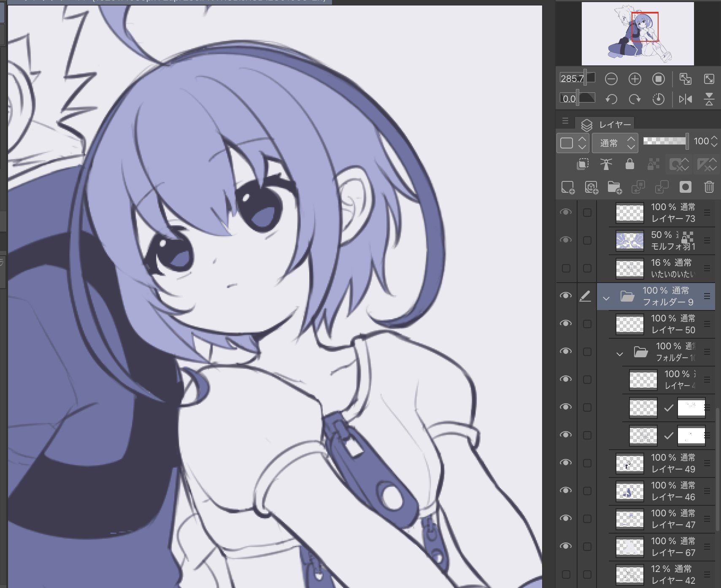721x588 pixels.
Task: Rotate the canvas left with the navigator icon
Action: point(611,99)
